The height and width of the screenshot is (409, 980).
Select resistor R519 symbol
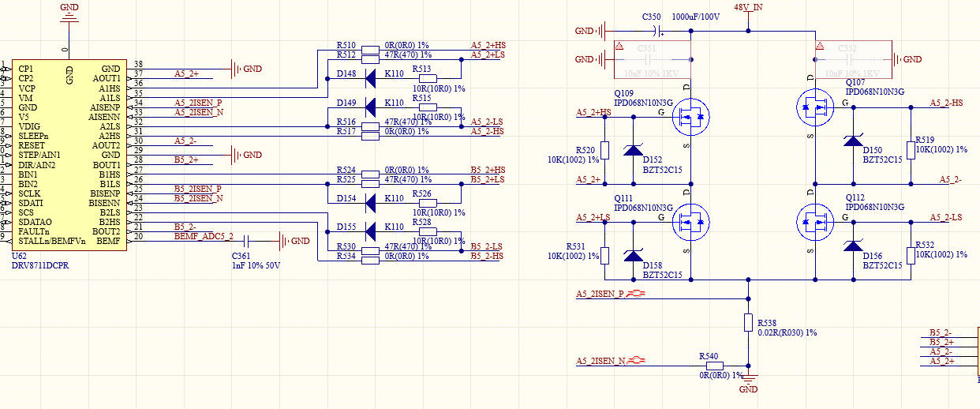(910, 150)
